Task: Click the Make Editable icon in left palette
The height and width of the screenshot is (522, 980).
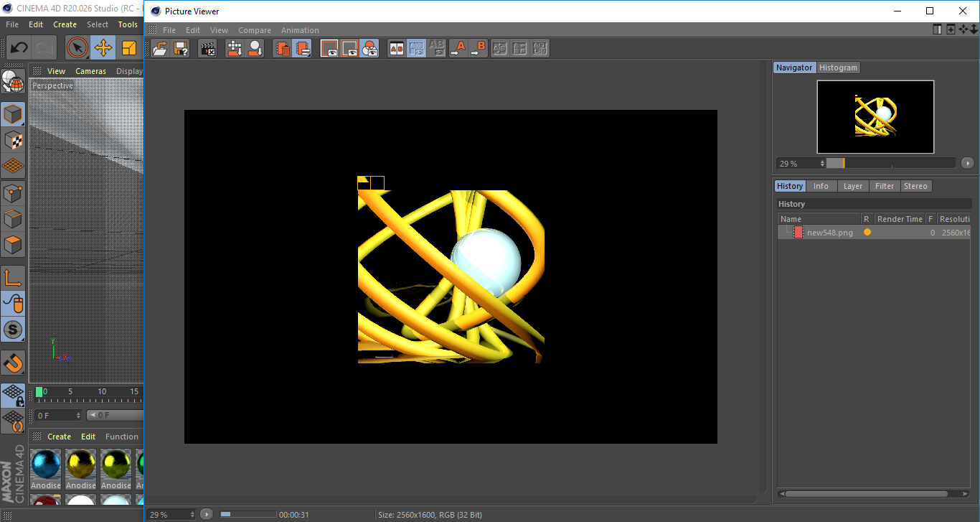Action: (13, 82)
